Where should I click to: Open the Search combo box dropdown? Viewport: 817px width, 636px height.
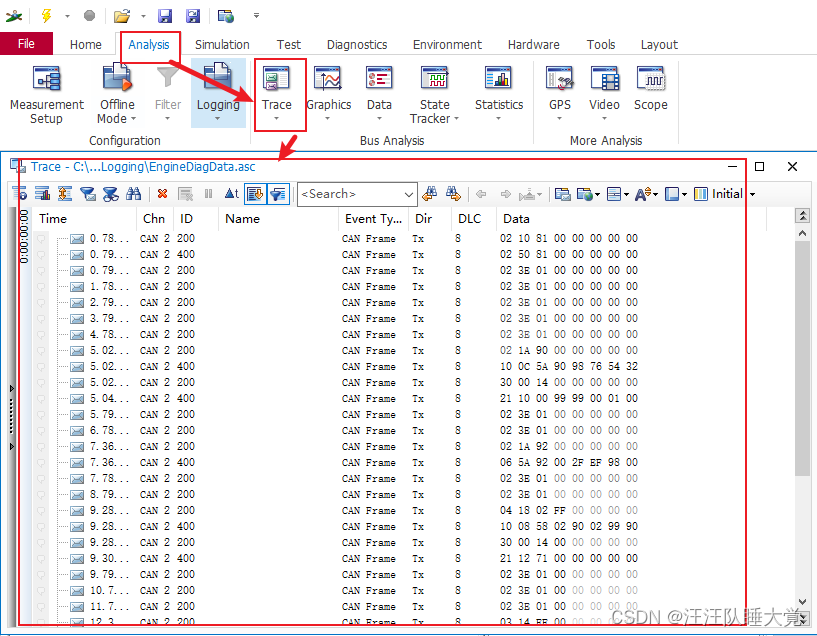click(x=408, y=194)
